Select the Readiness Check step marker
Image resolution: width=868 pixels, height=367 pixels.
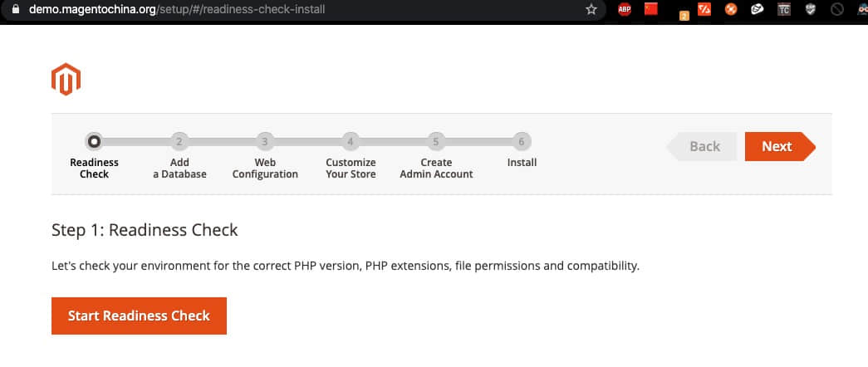(94, 142)
